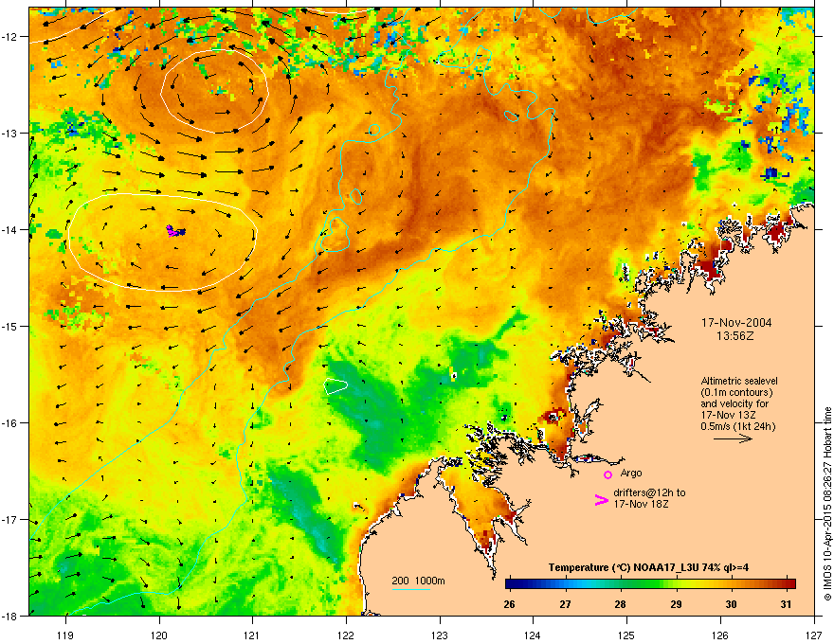Image resolution: width=834 pixels, height=644 pixels.
Task: Click colorbar tick label 26
Action: (x=509, y=604)
